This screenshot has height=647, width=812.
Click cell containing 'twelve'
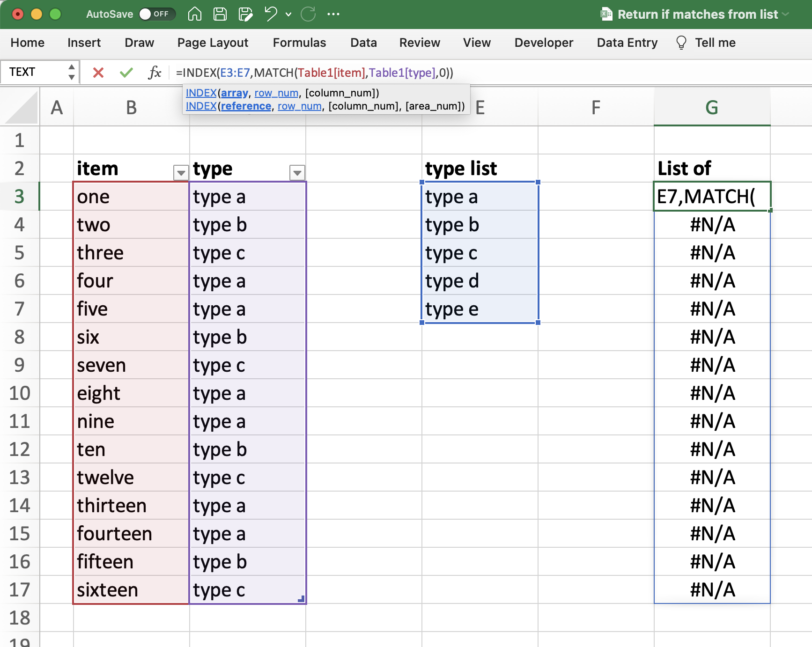click(x=131, y=477)
